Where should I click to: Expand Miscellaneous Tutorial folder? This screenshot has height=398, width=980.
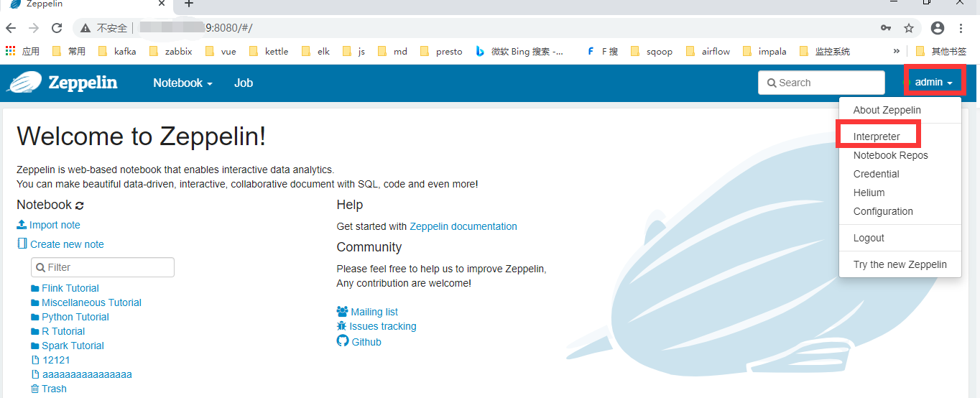(x=86, y=302)
